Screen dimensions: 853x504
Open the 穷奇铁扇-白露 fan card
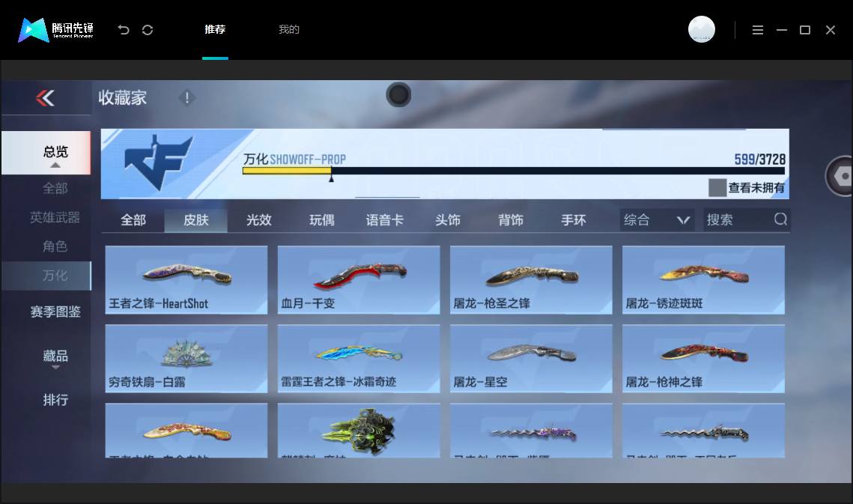coord(186,359)
